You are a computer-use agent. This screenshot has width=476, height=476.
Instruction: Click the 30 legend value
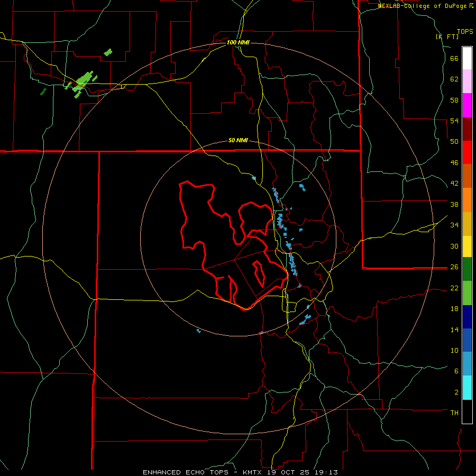454,246
